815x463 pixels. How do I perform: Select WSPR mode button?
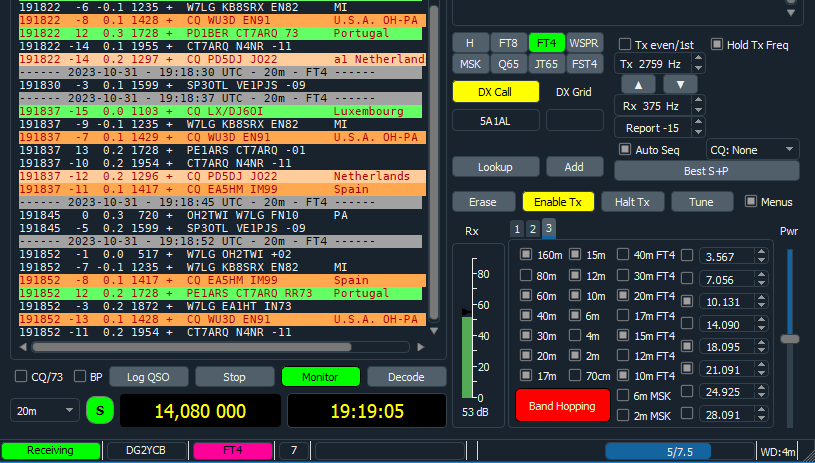click(x=585, y=43)
